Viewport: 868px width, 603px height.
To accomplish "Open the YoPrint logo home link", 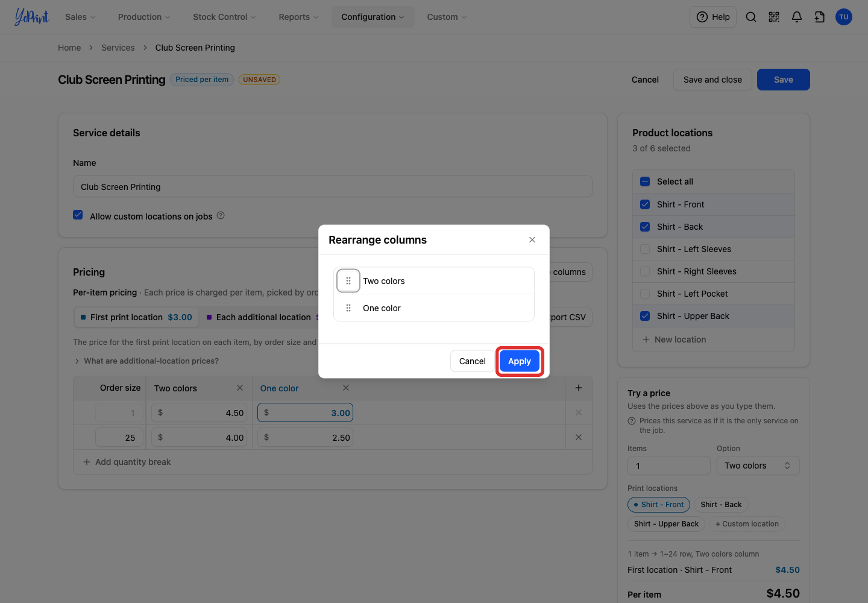I will click(x=32, y=17).
